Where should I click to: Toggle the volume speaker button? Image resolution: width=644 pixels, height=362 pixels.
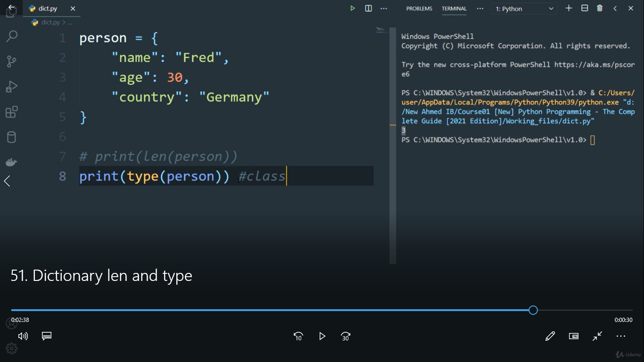click(23, 336)
